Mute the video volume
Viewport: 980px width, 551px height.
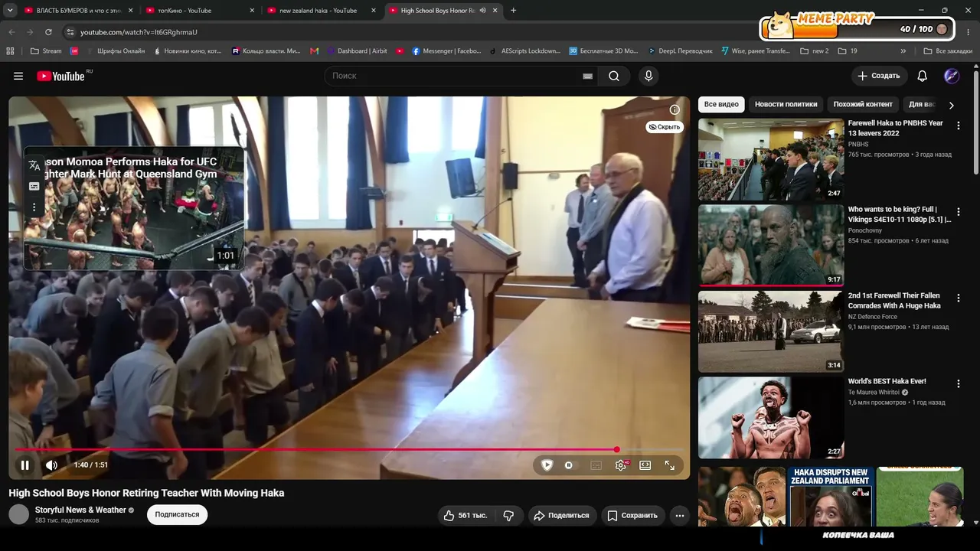tap(51, 465)
